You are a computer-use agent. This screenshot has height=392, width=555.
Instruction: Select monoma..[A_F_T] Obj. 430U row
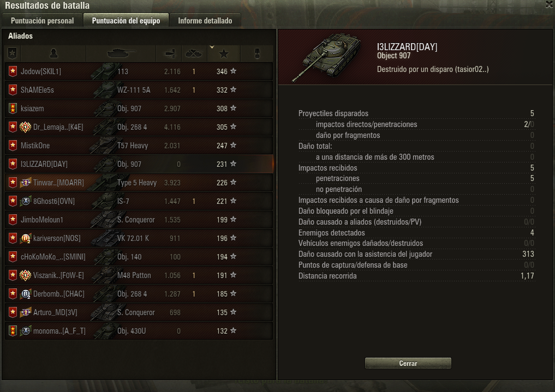coord(139,331)
